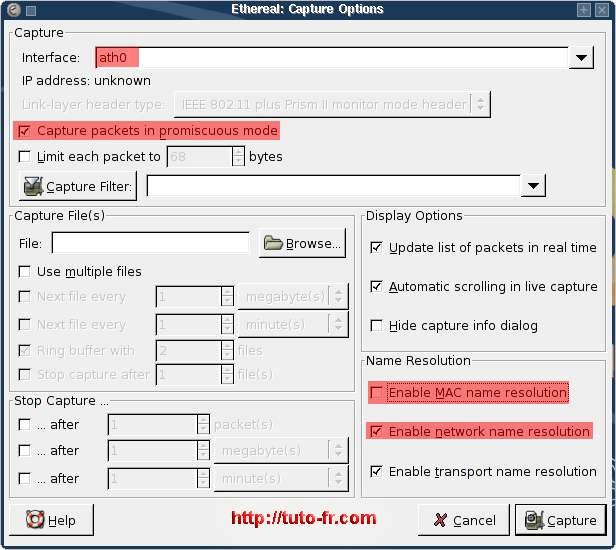Image resolution: width=616 pixels, height=550 pixels.
Task: Open Next file every megabyte(s) unit dropdown
Action: coord(293,296)
